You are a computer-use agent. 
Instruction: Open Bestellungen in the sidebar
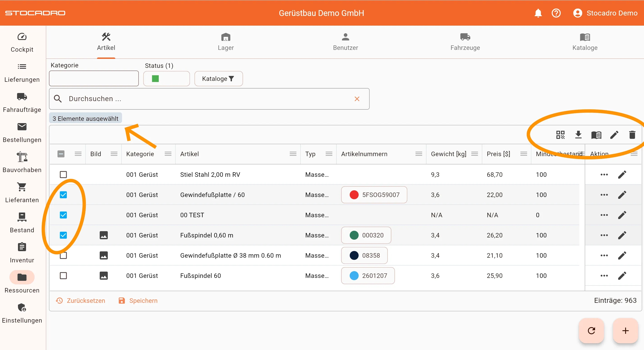tap(22, 132)
